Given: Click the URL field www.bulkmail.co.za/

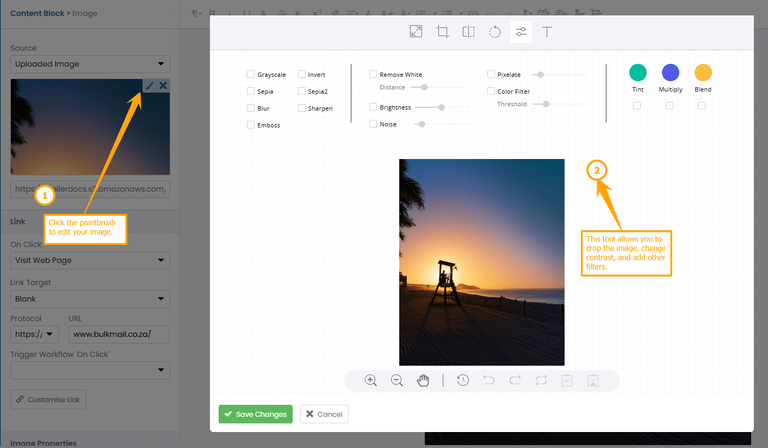Looking at the screenshot, I should click(119, 334).
